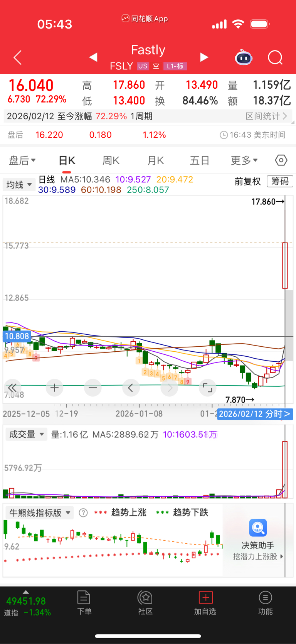Move chart cursor left one bar
Viewport: 296px width, 644px height.
coord(131,388)
